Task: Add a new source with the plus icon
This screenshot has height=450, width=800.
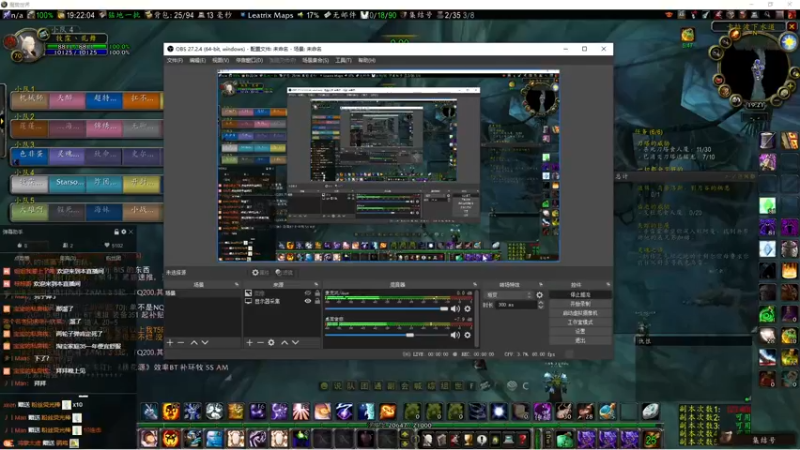Action: [x=249, y=342]
